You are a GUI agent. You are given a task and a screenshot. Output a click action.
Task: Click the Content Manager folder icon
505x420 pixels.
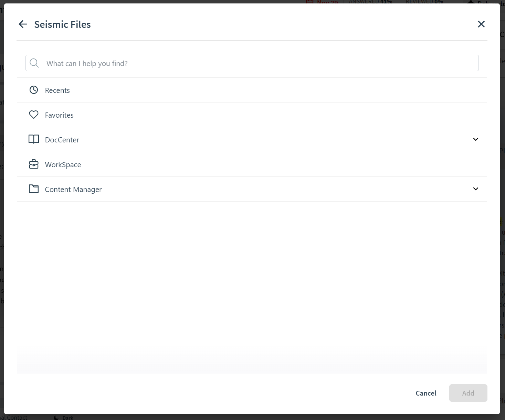[34, 189]
